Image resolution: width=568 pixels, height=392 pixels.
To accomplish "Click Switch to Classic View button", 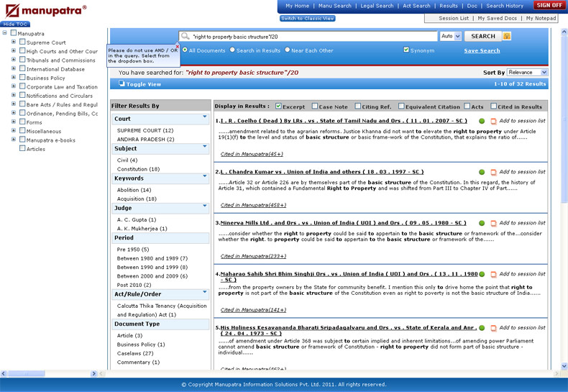I will [307, 19].
